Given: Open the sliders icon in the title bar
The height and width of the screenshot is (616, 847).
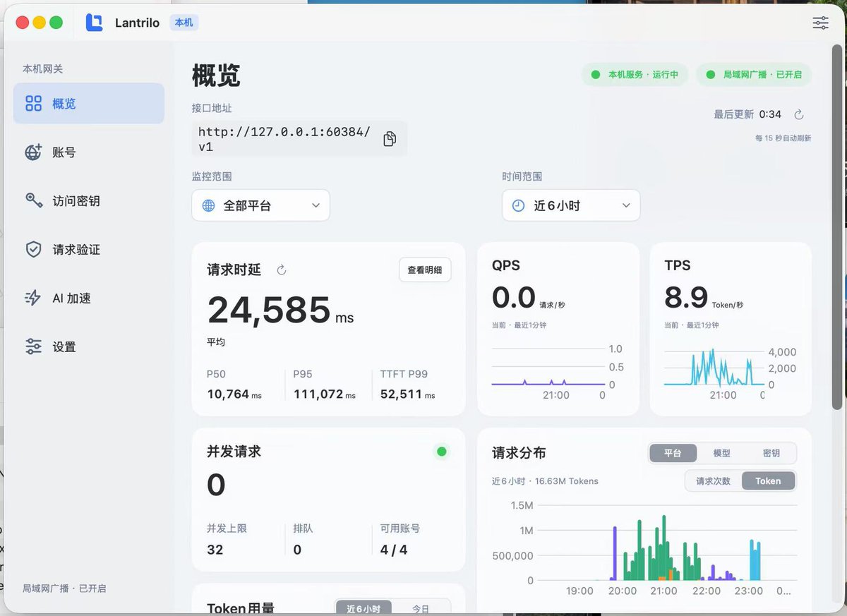Looking at the screenshot, I should [820, 23].
